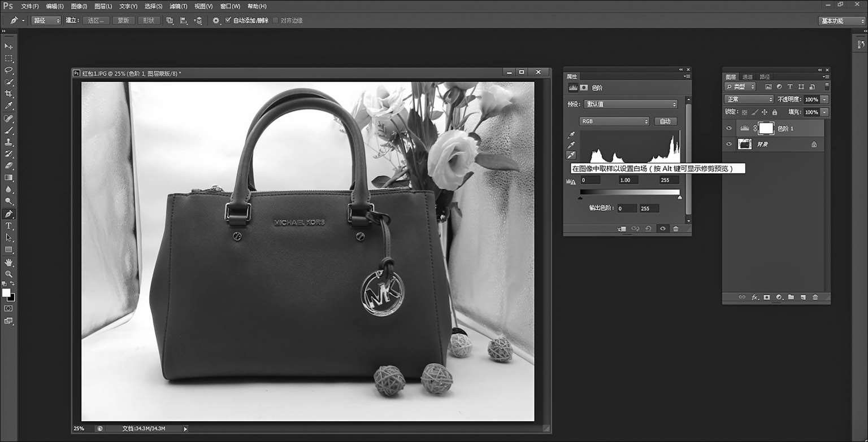Switch to the 通道 tab
Screen dimensions: 868x442
748,77
